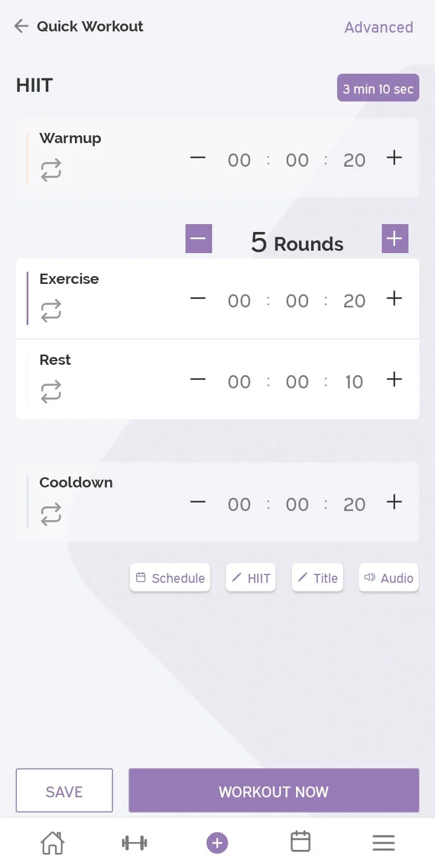Open the hamburger menu icon
The height and width of the screenshot is (868, 435).
point(383,843)
